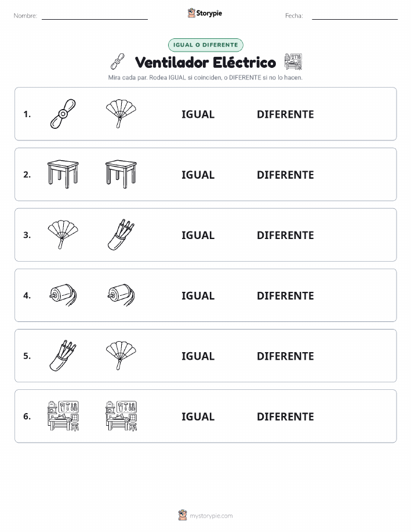Image resolution: width=411 pixels, height=532 pixels.
Task: Click the Storypie logo at the top
Action: click(205, 13)
